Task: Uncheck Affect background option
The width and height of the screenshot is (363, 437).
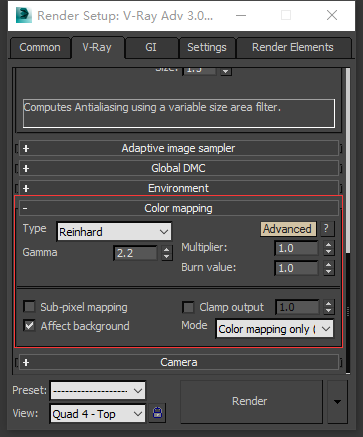Action: click(30, 326)
